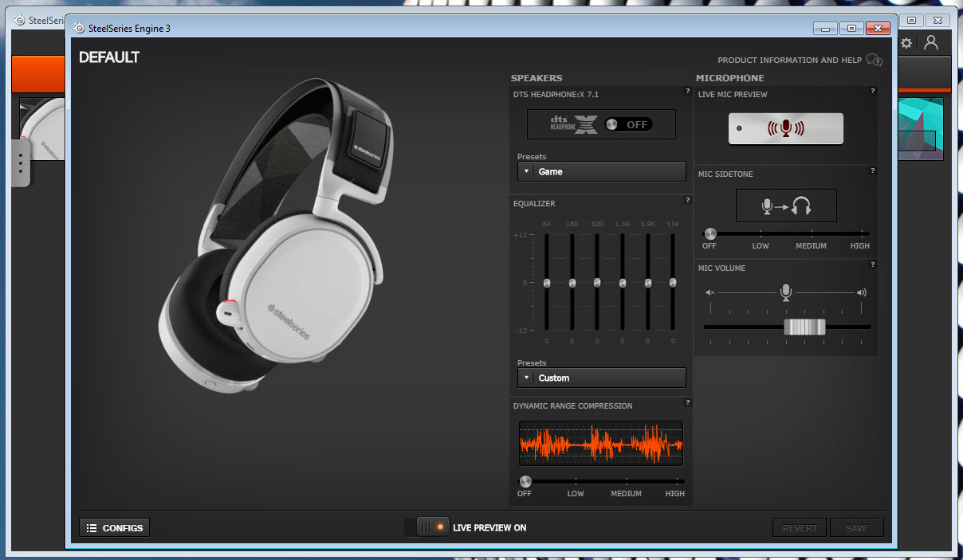
Task: Click the 64 Hz equalizer slider handle
Action: click(547, 283)
